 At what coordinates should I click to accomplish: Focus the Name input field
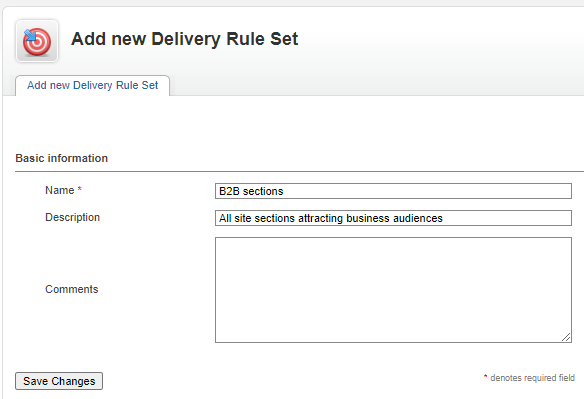click(393, 191)
